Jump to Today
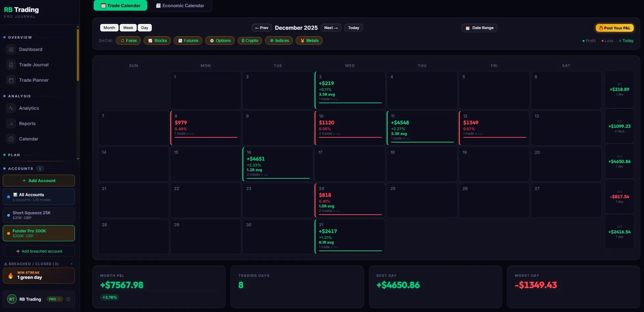 click(353, 28)
